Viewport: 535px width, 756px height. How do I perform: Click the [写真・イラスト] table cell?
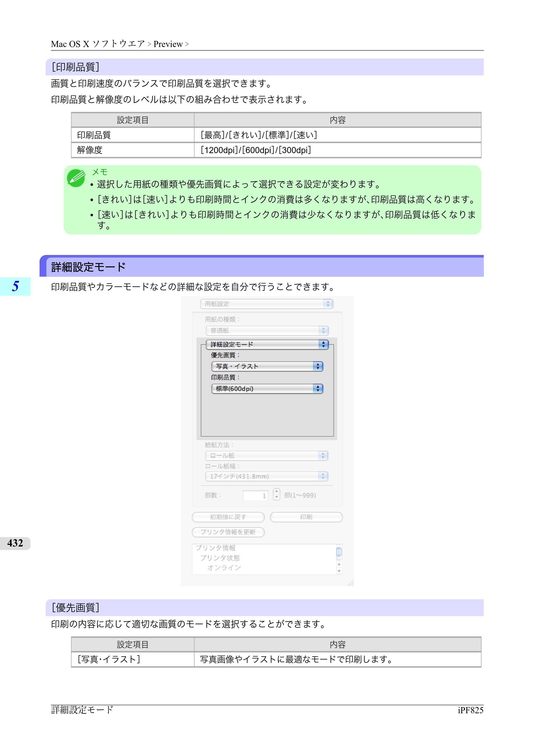[133, 659]
